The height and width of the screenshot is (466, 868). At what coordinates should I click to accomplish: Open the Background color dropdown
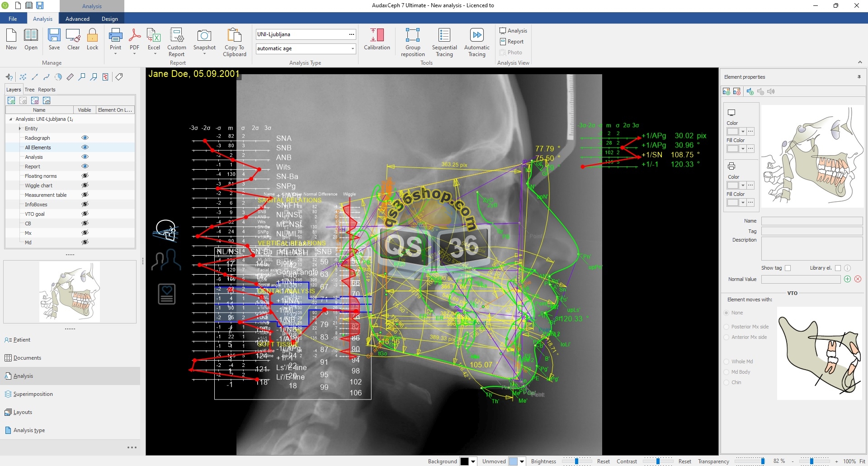[473, 461]
